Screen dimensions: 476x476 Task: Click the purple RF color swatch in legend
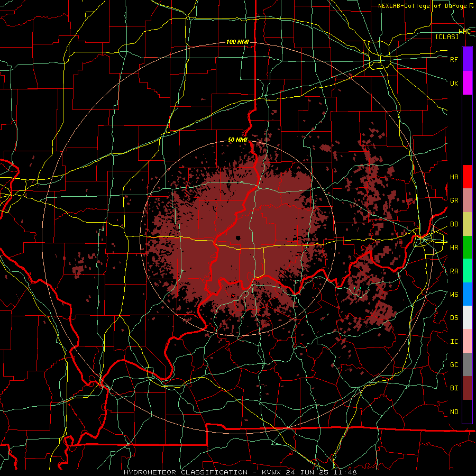click(x=467, y=59)
